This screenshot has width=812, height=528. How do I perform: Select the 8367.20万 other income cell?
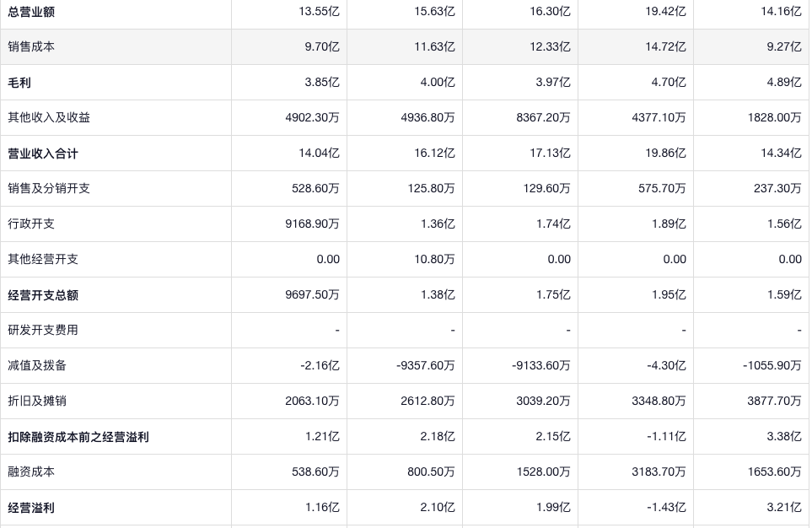coord(543,118)
